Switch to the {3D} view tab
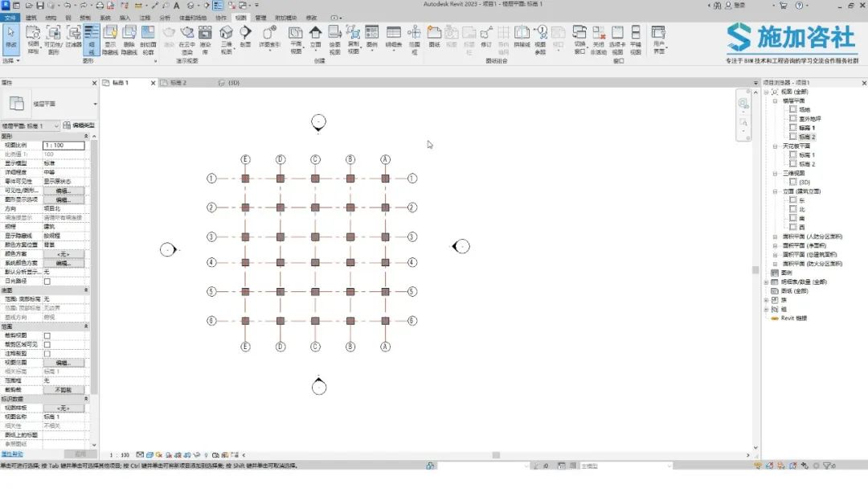 (x=234, y=83)
